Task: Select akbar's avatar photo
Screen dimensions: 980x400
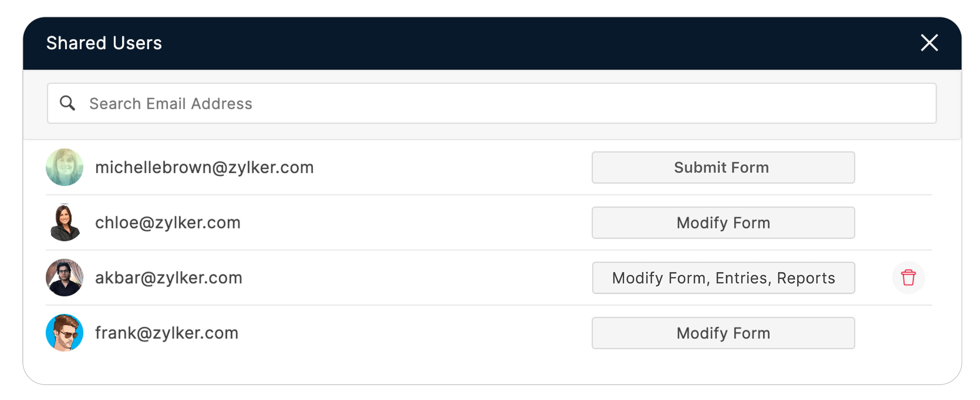Action: point(64,277)
